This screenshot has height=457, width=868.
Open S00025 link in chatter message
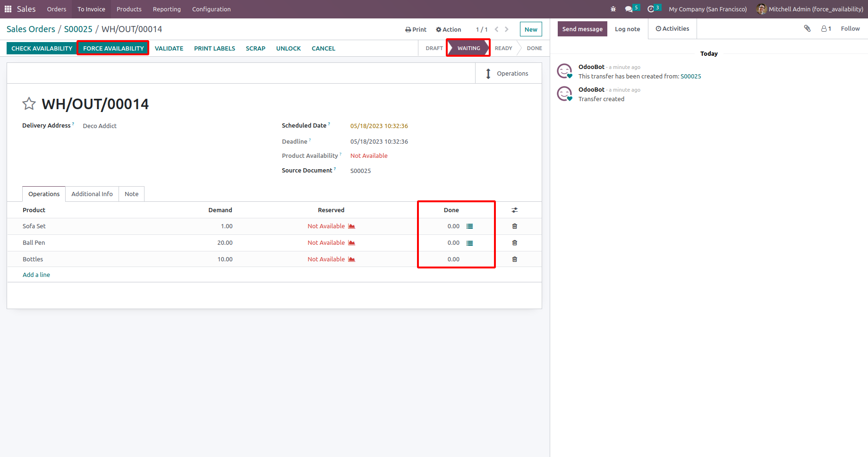690,76
